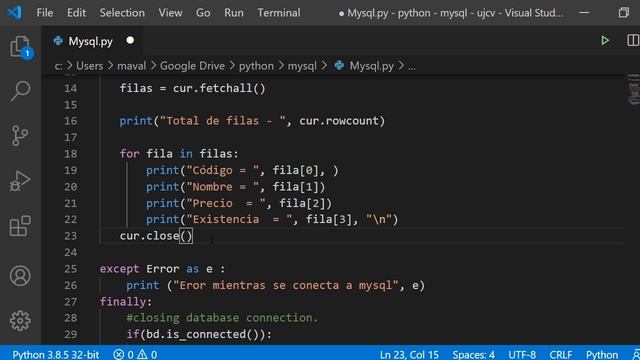Click "Eror mientras se conecta a mysql" string

coord(286,285)
